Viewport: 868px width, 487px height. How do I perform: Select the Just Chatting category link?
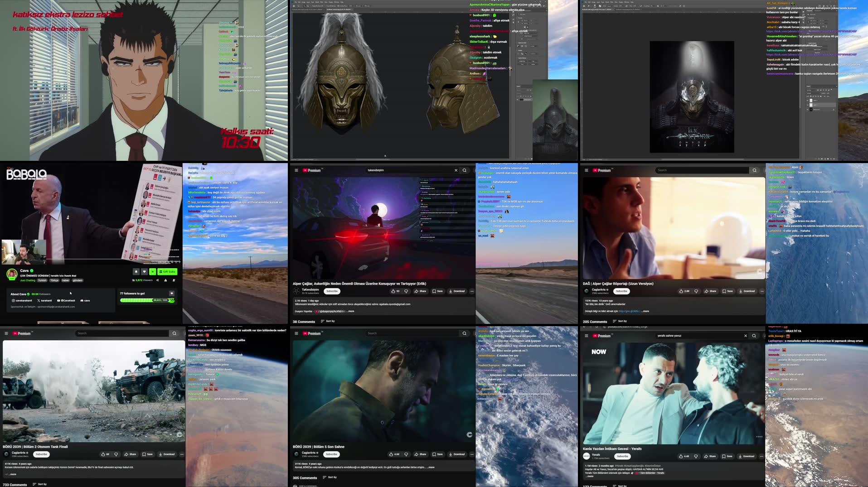(28, 280)
